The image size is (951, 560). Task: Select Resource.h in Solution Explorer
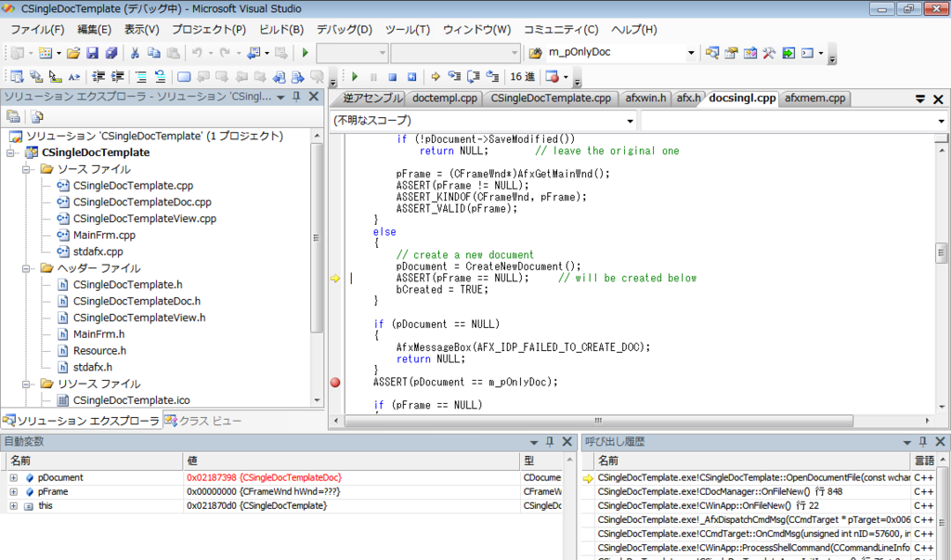[99, 351]
